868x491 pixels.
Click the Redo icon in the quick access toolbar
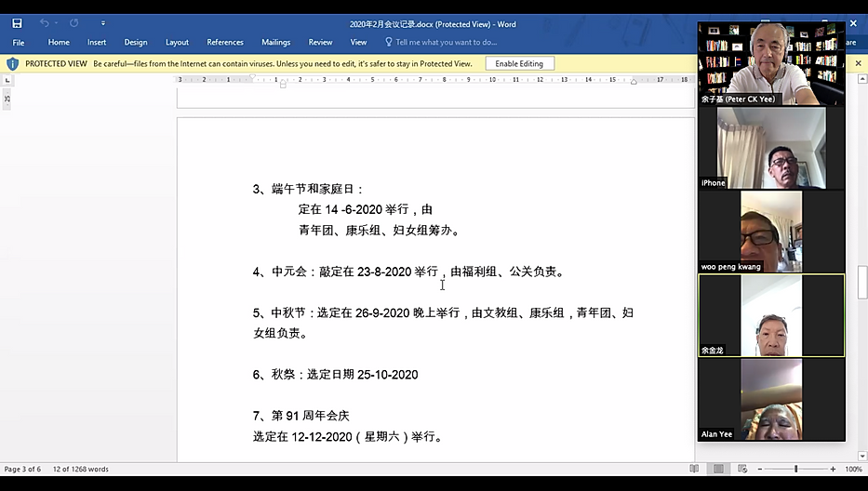coord(73,23)
